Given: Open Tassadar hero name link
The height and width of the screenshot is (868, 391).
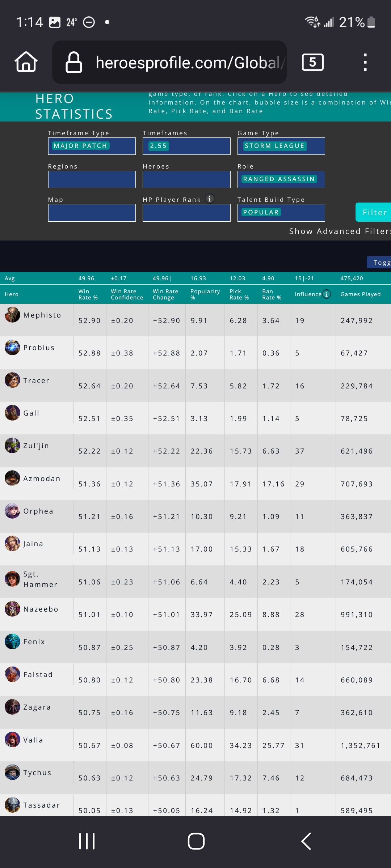Looking at the screenshot, I should point(41,805).
